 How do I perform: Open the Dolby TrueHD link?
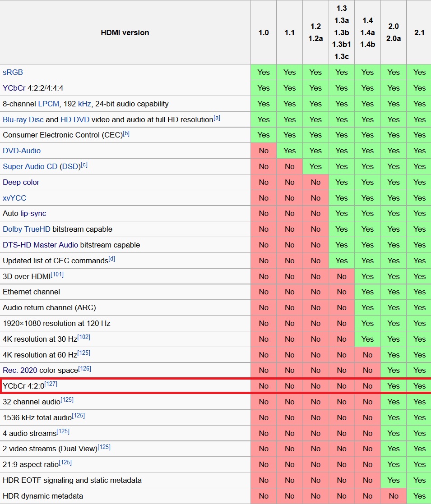[x=26, y=229]
